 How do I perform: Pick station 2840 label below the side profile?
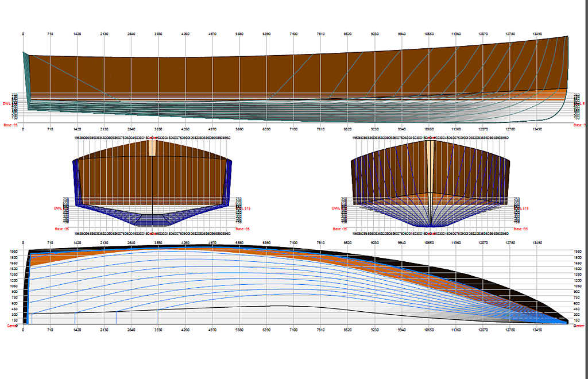(x=131, y=129)
